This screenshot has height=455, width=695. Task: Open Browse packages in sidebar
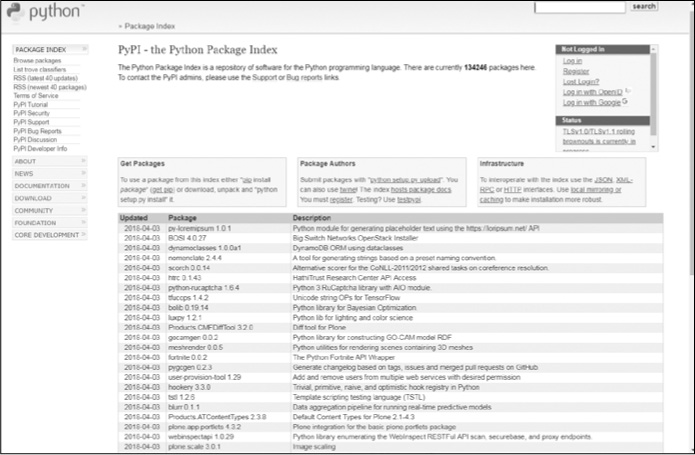point(37,61)
